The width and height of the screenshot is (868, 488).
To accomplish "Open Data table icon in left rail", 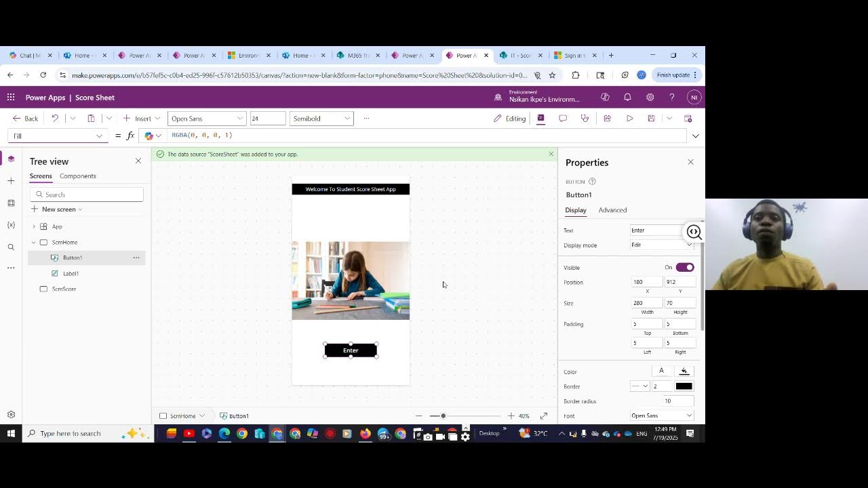I will 11,203.
